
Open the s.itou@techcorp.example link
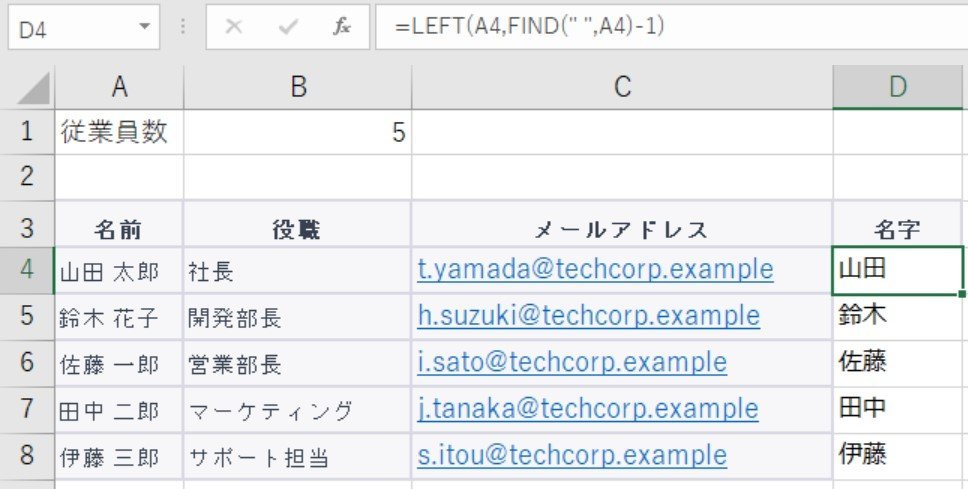pyautogui.click(x=572, y=455)
